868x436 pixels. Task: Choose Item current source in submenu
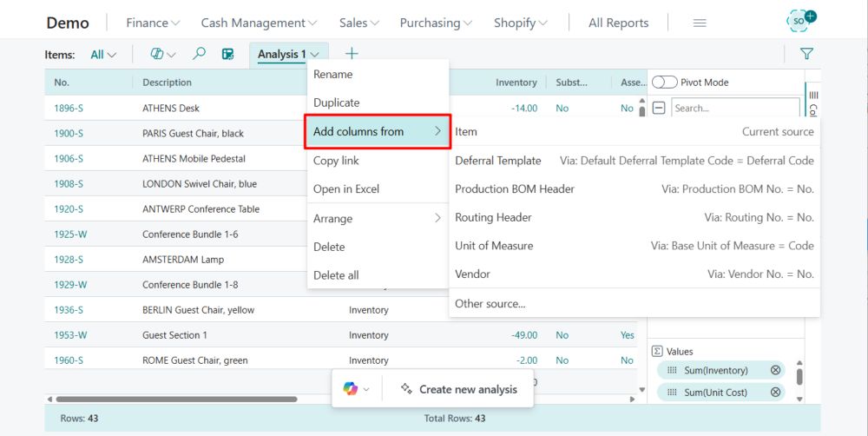(x=635, y=131)
